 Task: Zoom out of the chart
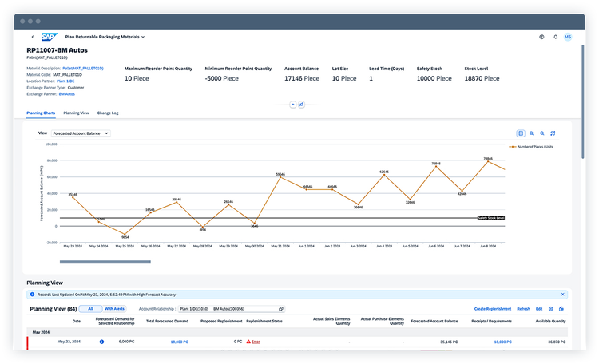(542, 133)
